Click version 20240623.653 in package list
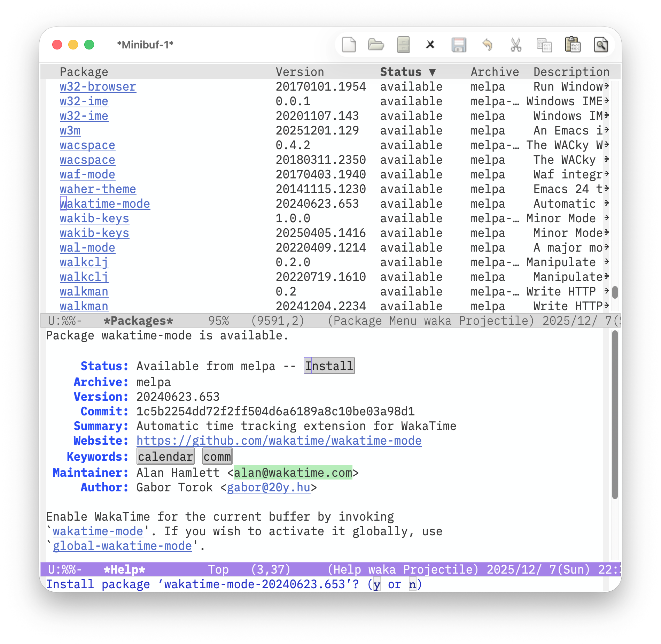Viewport: 661px width, 644px height. point(317,204)
